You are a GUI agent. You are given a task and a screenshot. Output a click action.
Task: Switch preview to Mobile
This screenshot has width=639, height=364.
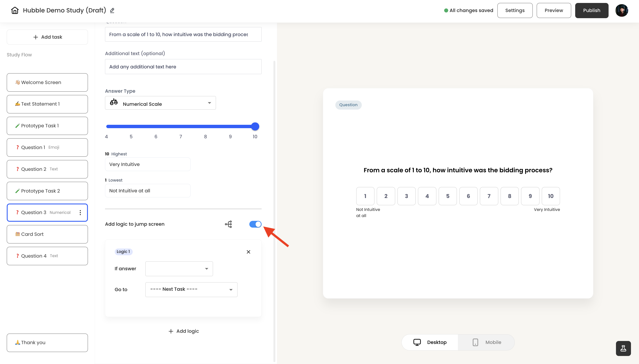point(486,342)
